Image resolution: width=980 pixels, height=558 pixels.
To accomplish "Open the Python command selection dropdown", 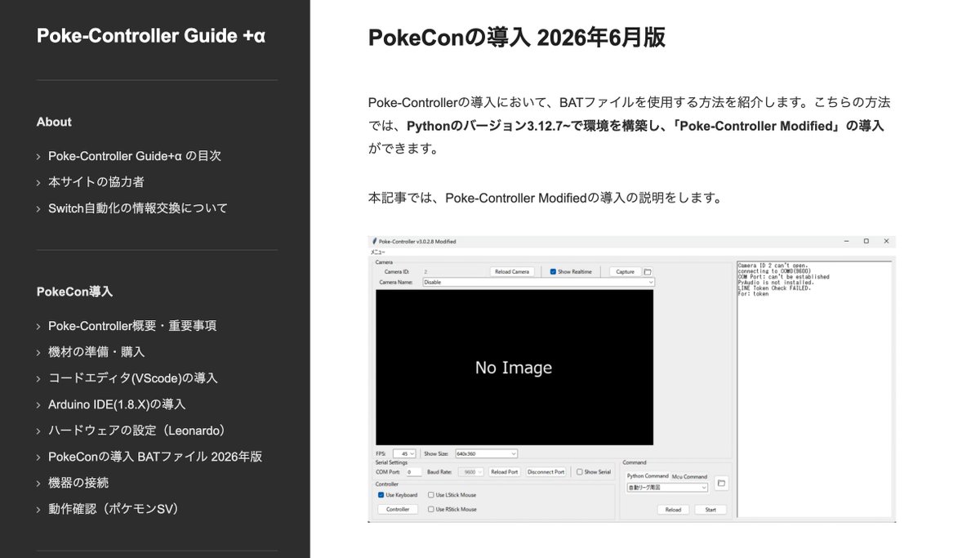I will [667, 488].
